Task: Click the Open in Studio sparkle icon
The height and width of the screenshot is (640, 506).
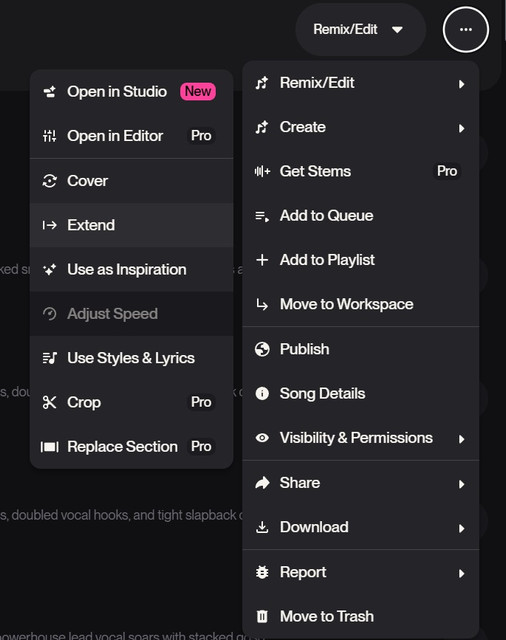Action: point(50,92)
